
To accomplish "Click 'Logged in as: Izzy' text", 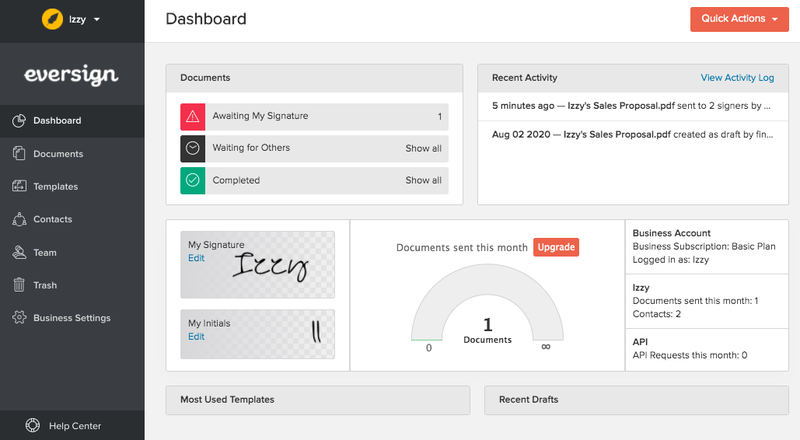I will pos(671,260).
